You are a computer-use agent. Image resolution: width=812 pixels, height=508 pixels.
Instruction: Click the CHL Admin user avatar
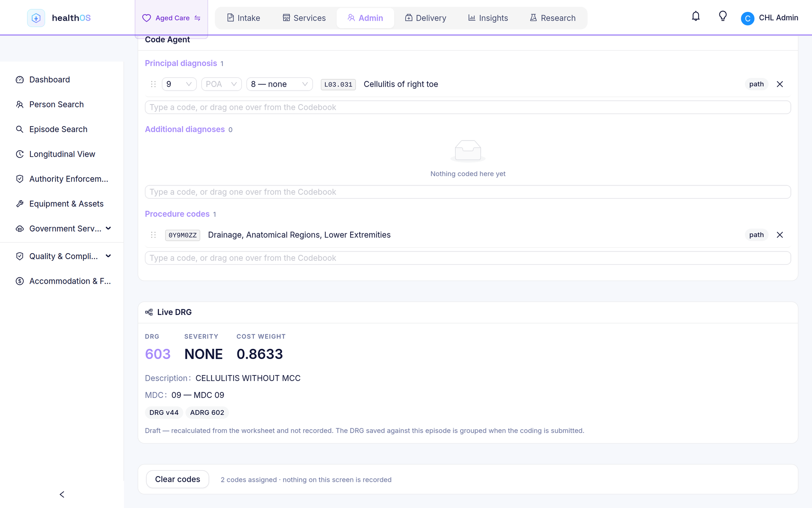point(747,18)
